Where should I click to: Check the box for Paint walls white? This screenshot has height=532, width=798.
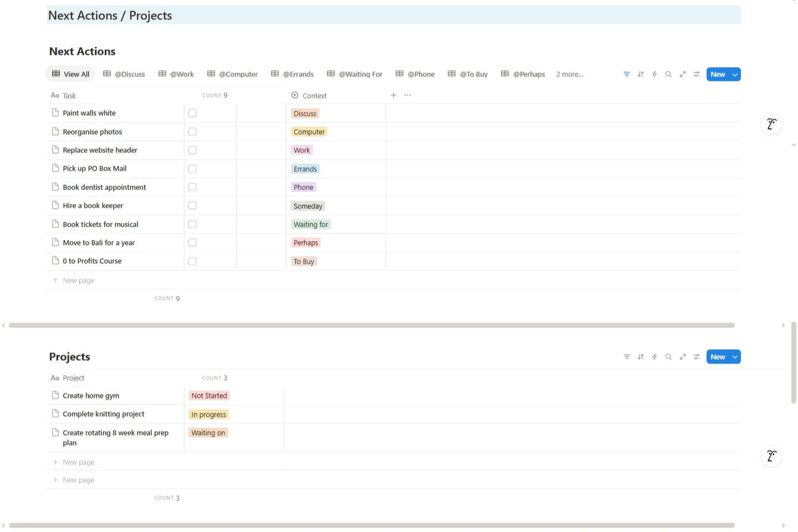pos(192,113)
